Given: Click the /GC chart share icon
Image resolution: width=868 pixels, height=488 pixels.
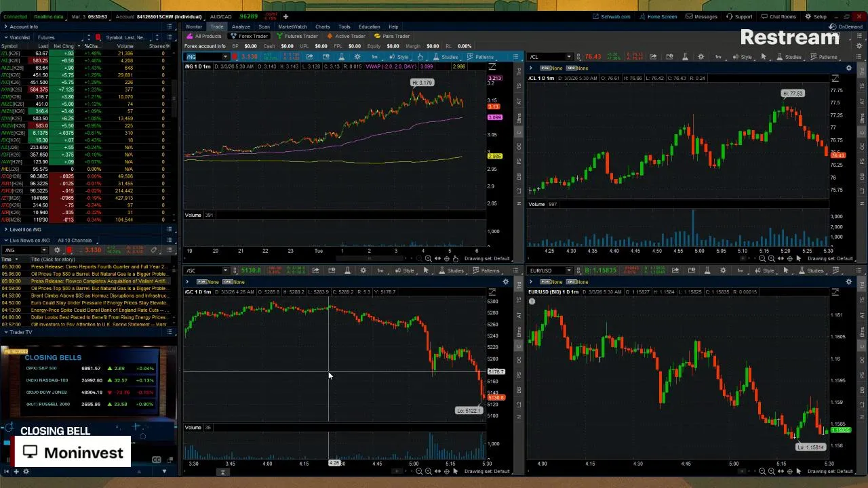Looking at the screenshot, I should click(x=315, y=270).
